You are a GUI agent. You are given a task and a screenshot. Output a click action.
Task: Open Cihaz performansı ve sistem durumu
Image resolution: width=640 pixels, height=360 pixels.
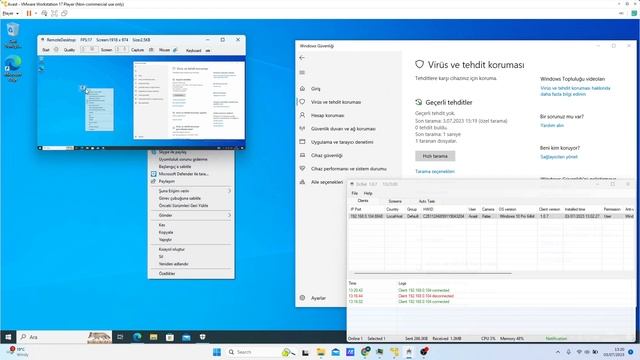(x=348, y=169)
